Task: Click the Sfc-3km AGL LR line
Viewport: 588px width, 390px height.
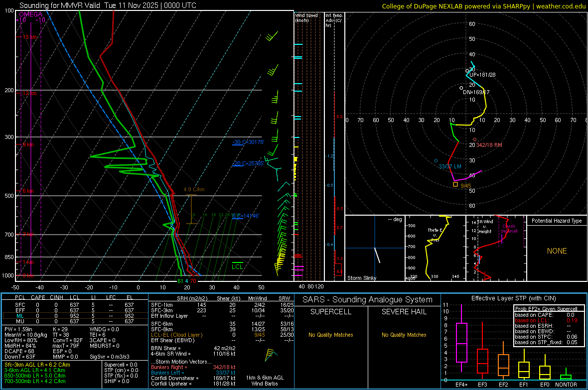Action: [37, 365]
